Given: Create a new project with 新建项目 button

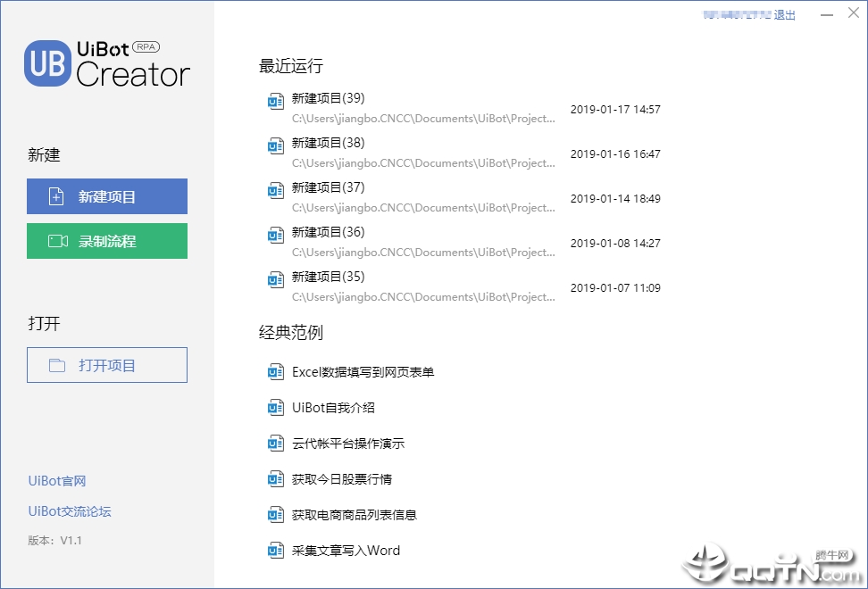Looking at the screenshot, I should [107, 196].
